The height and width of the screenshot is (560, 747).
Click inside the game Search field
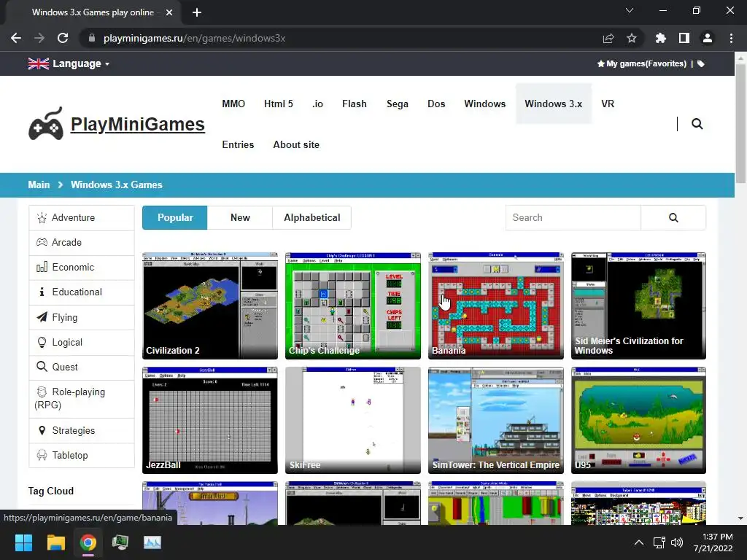573,217
